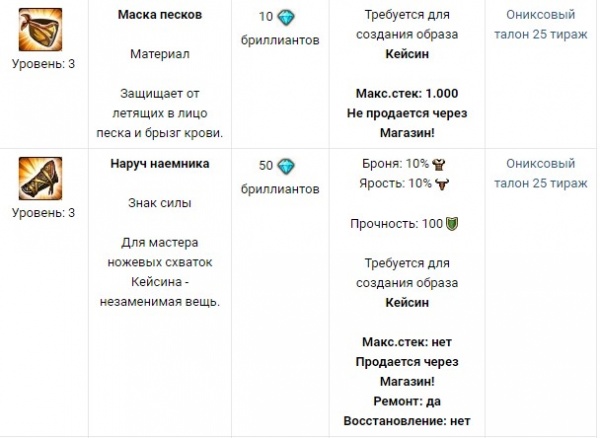Click the Не продается через Магазин notice
600x438 pixels.
(x=404, y=121)
